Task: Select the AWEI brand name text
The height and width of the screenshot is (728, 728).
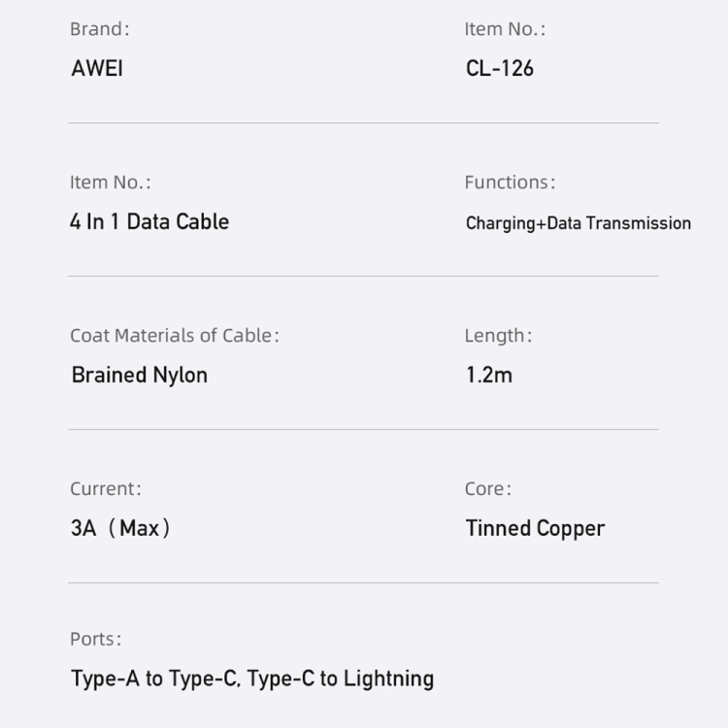Action: pyautogui.click(x=97, y=69)
